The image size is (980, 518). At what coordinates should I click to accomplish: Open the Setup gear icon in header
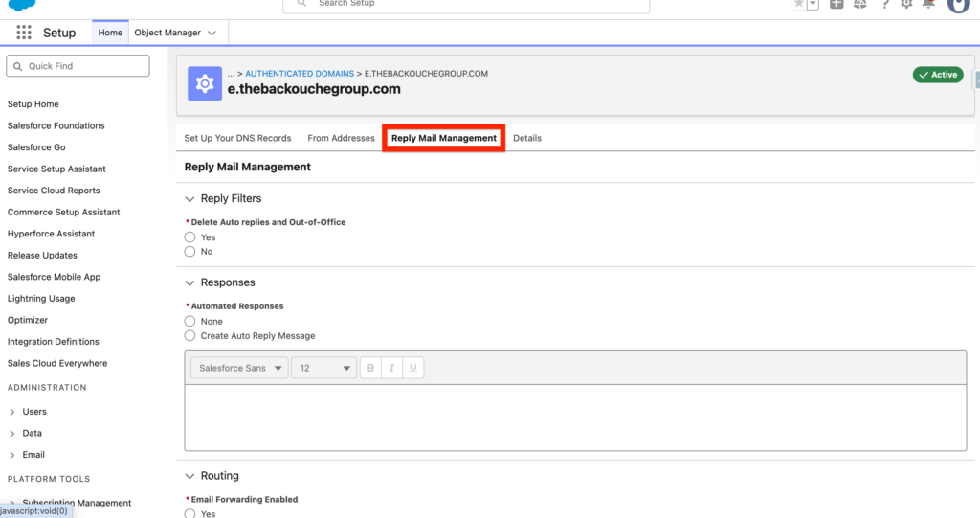click(906, 4)
